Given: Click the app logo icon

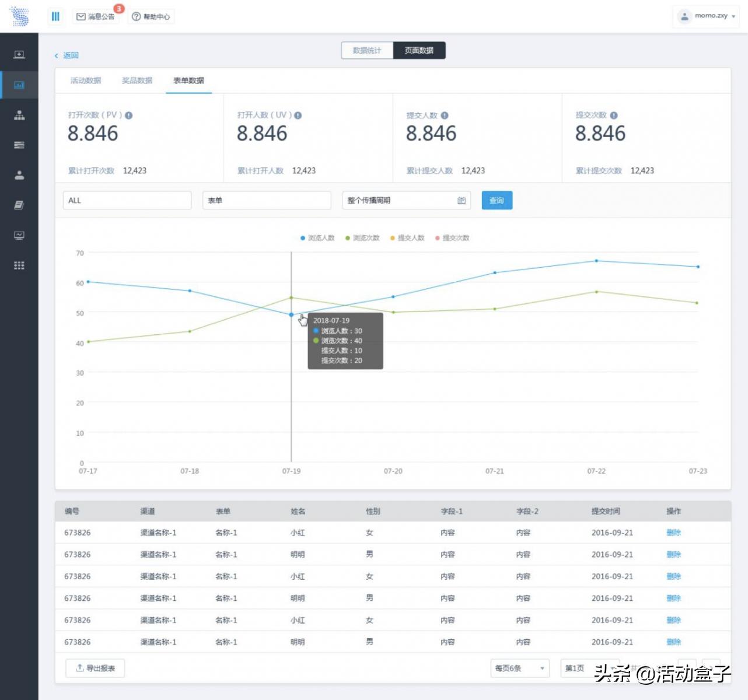Looking at the screenshot, I should click(x=20, y=16).
